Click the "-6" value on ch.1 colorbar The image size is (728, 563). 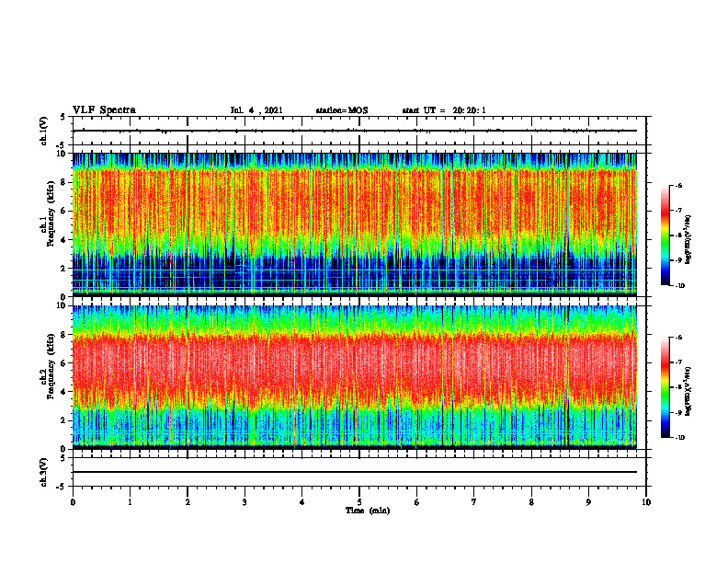coord(678,186)
